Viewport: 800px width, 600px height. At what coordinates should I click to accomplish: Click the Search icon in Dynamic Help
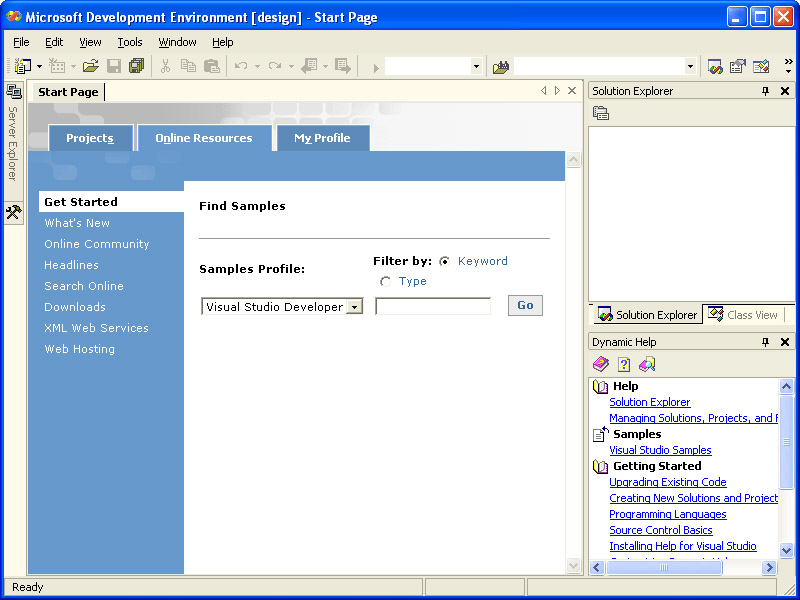[647, 365]
